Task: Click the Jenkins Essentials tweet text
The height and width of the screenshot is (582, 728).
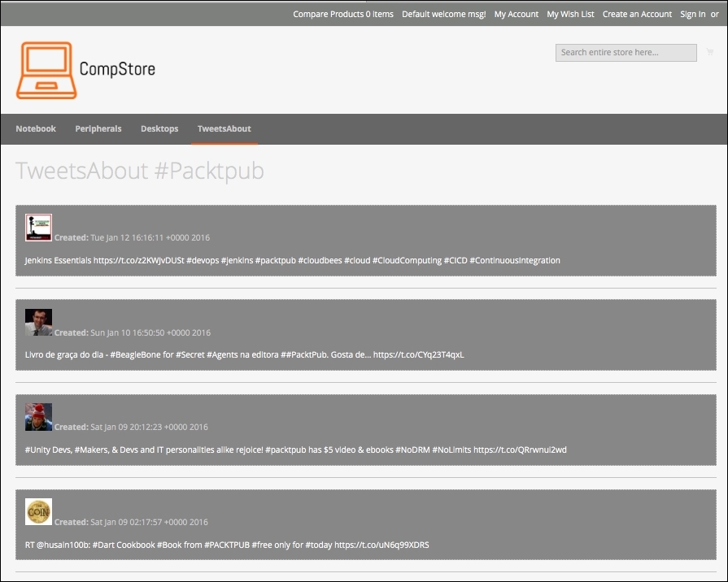Action: pos(293,260)
